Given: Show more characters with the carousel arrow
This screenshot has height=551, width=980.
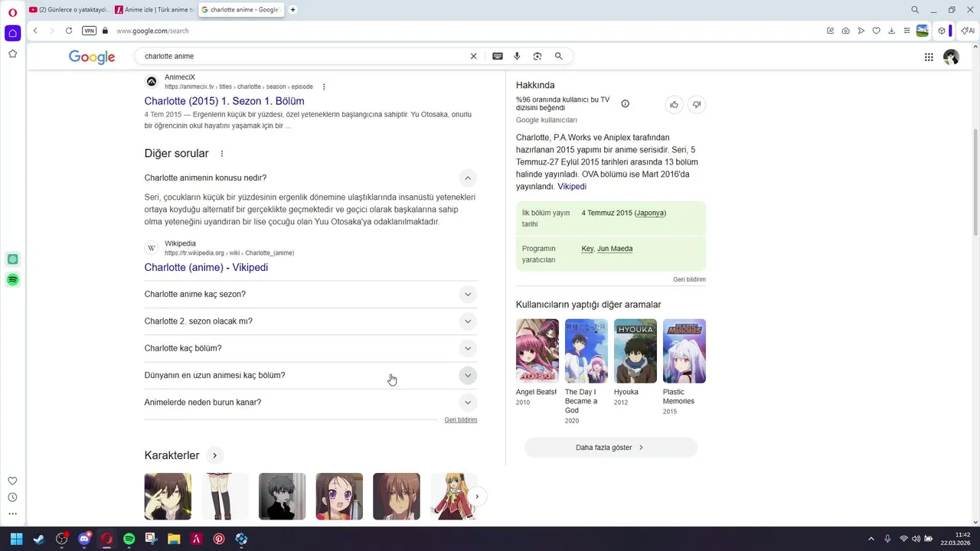Looking at the screenshot, I should point(477,497).
